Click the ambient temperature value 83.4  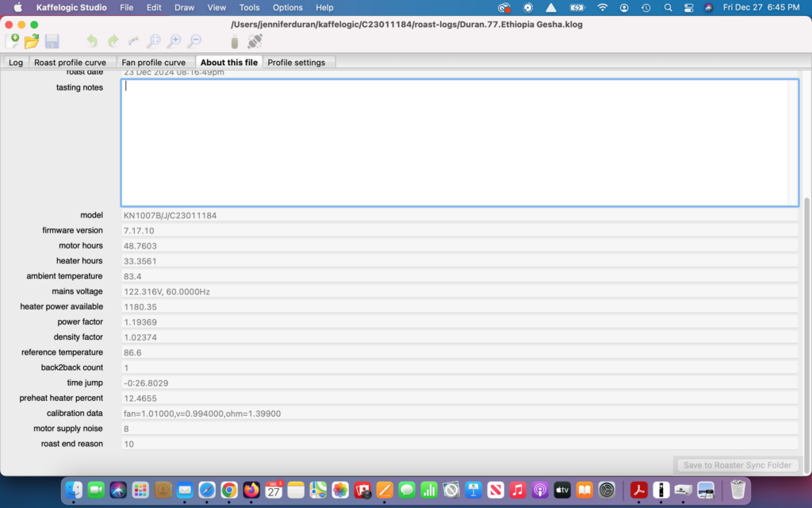[x=459, y=276]
